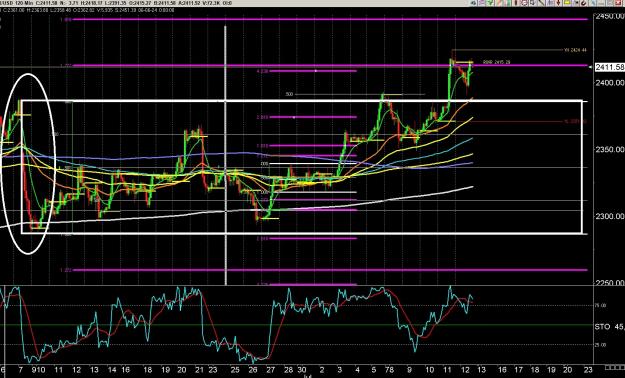Screen dimensions: 625x378
Task: Click date label 910 on time axis
Action: pos(39,370)
